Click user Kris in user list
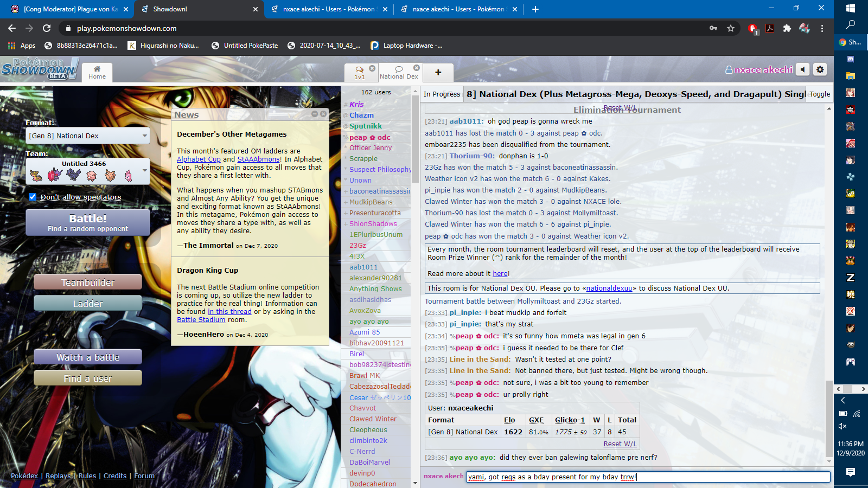The height and width of the screenshot is (488, 868). pyautogui.click(x=356, y=105)
